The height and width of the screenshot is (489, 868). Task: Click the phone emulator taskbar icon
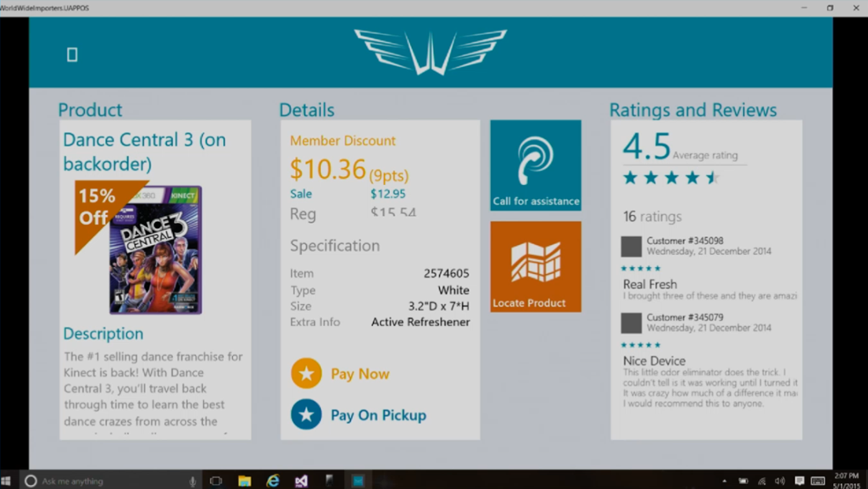tap(329, 481)
